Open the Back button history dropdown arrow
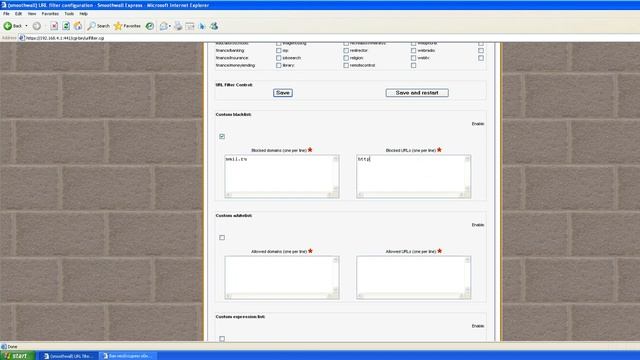The width and height of the screenshot is (640, 360). click(x=27, y=26)
